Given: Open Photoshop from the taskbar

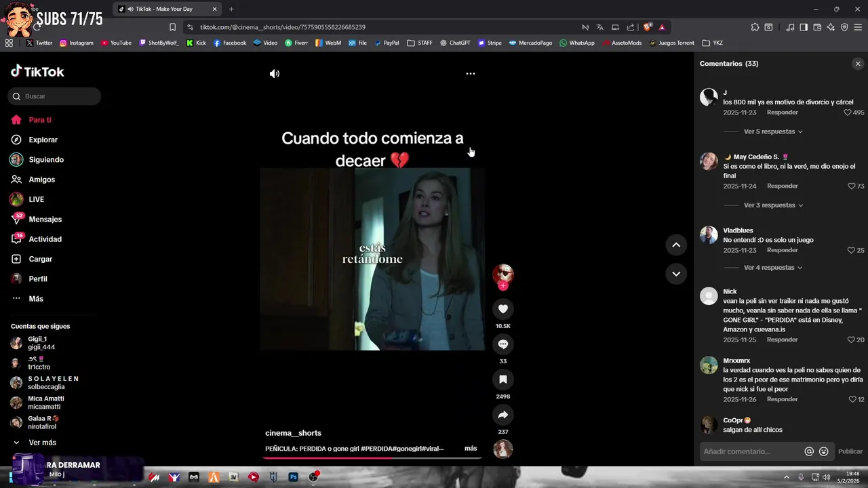Looking at the screenshot, I should [293, 477].
